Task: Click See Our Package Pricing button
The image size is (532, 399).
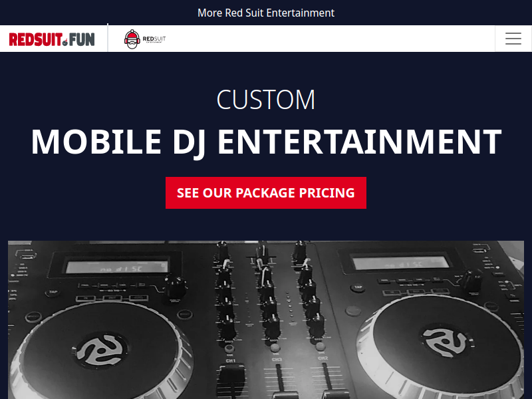Action: 266,193
